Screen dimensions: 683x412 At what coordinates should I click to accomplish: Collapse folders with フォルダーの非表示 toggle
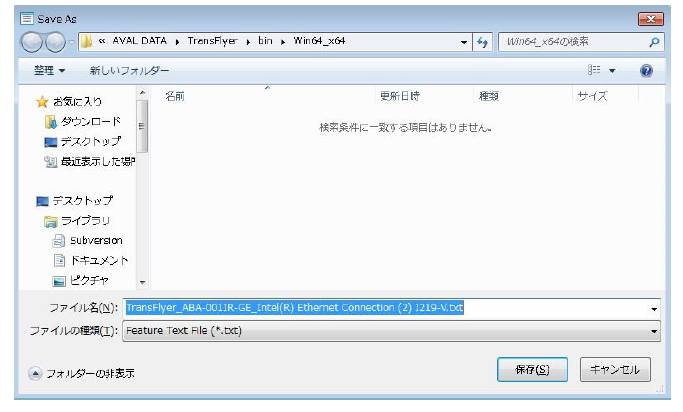coord(82,373)
